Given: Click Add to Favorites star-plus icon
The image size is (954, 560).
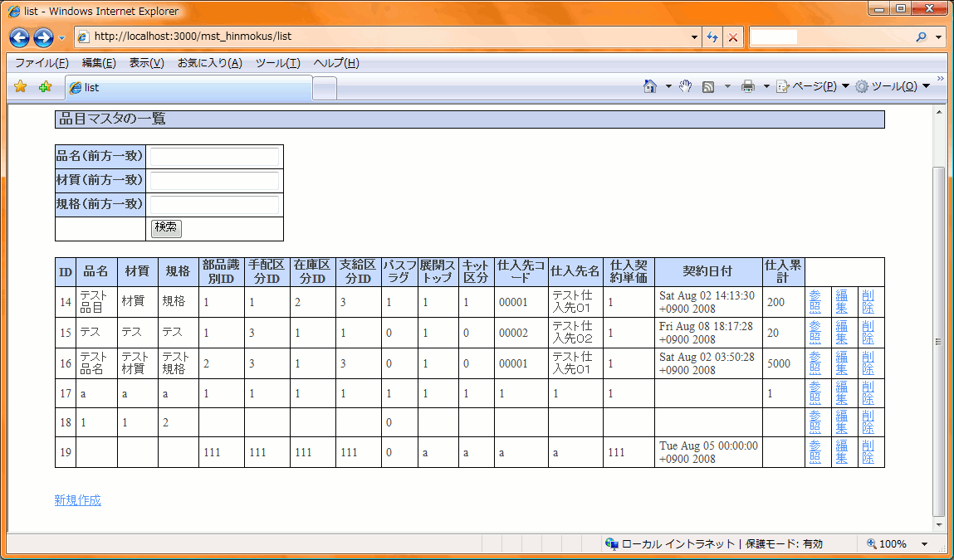Looking at the screenshot, I should [45, 87].
